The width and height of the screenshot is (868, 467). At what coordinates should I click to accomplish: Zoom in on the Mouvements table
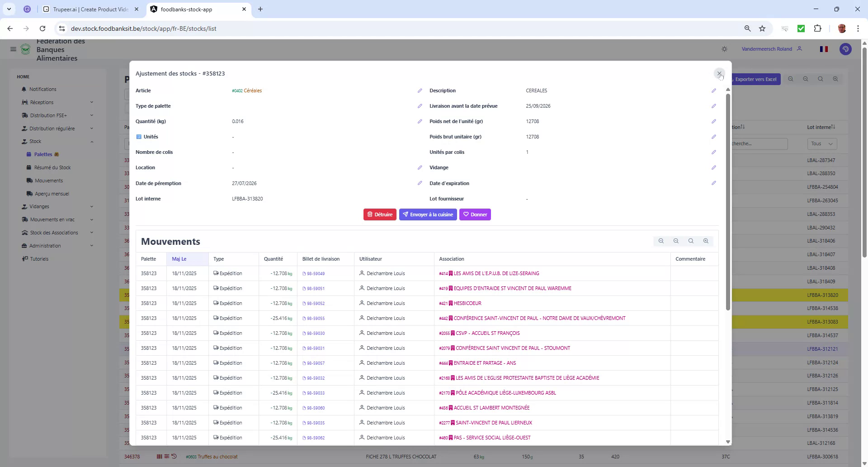[705, 241]
